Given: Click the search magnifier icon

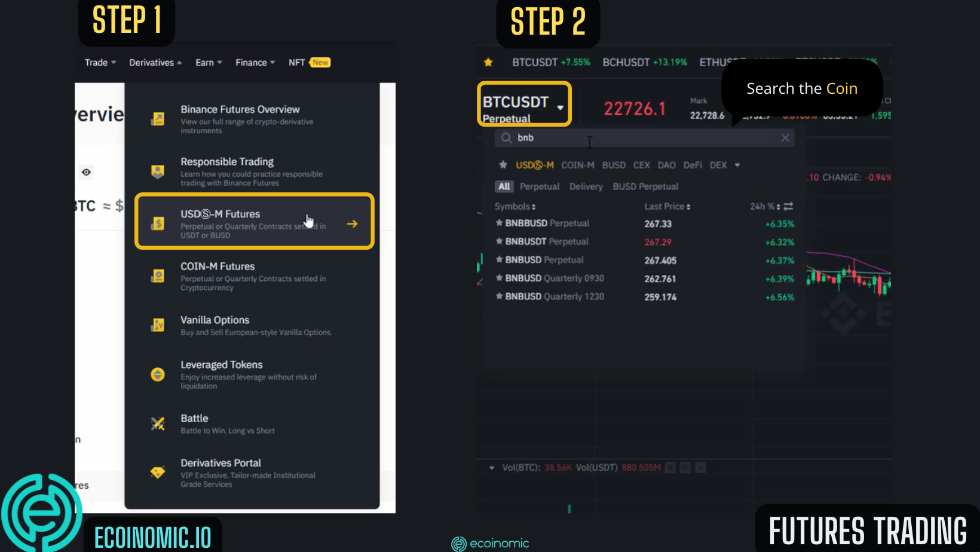Looking at the screenshot, I should 506,138.
